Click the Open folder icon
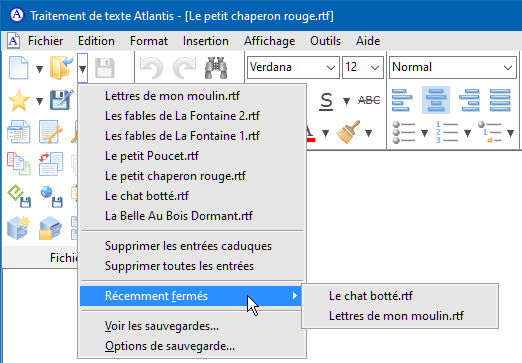Image resolution: width=522 pixels, height=363 pixels. (x=61, y=68)
